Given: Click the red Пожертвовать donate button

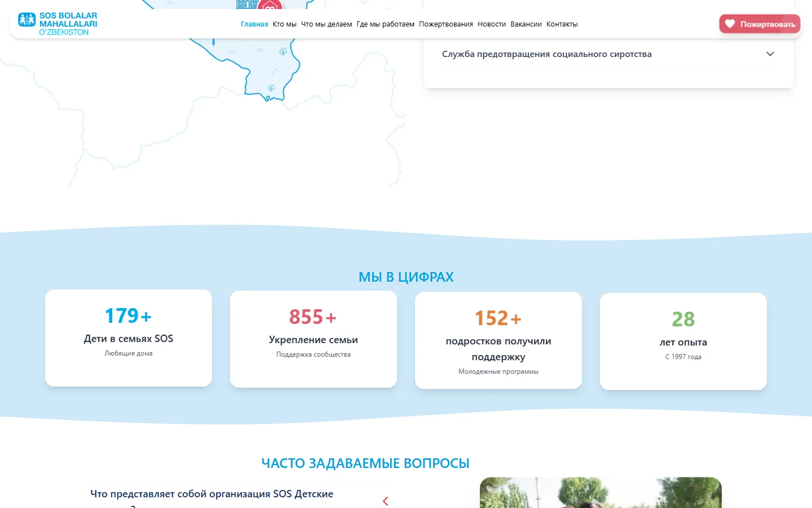Looking at the screenshot, I should (760, 24).
